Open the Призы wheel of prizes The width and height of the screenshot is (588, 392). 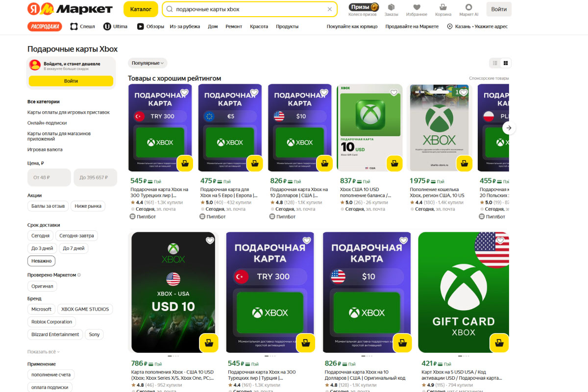(x=363, y=9)
